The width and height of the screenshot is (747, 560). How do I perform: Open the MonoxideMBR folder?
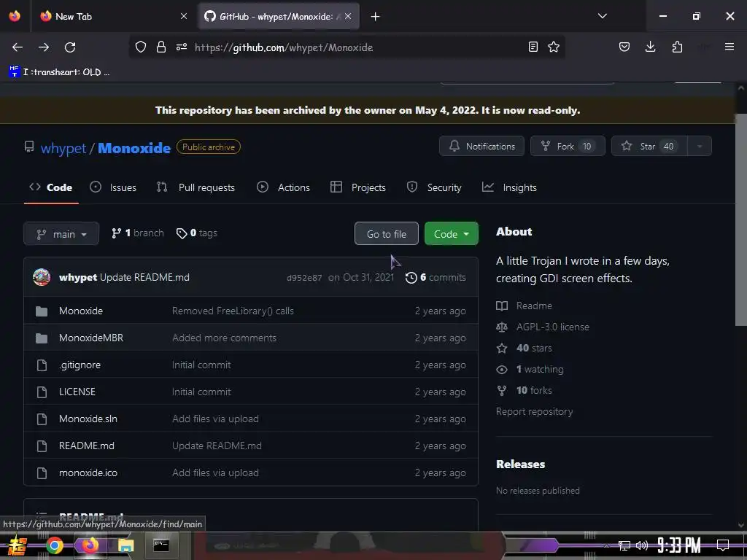point(91,338)
